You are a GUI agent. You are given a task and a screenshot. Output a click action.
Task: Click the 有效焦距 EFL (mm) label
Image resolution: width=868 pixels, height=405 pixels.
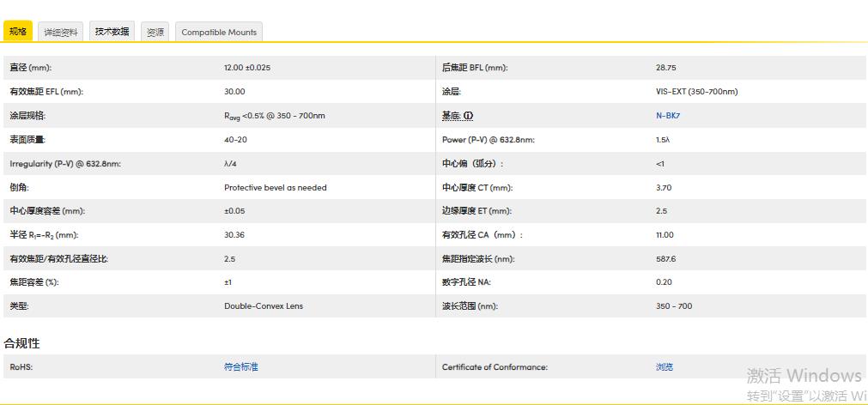tap(46, 92)
